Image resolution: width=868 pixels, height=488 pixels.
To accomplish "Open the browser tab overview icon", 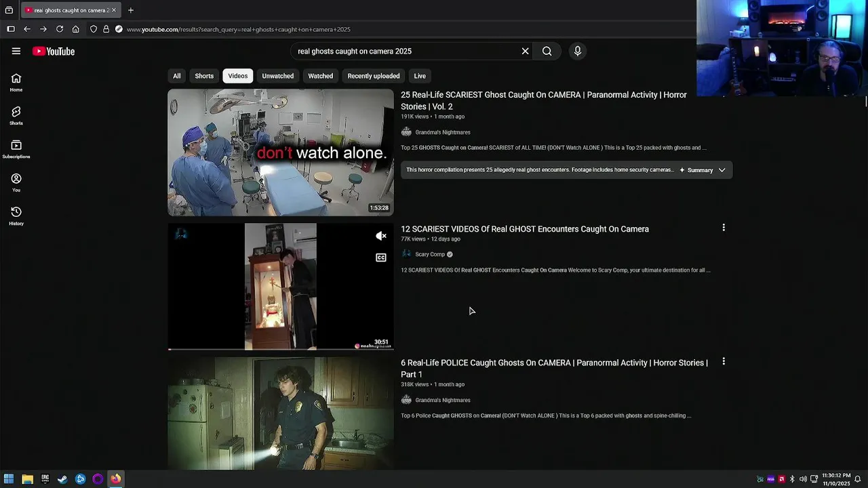I will [x=9, y=10].
